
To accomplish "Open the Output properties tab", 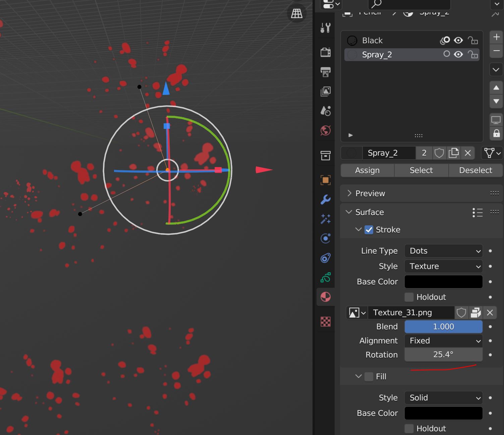I will [x=325, y=71].
